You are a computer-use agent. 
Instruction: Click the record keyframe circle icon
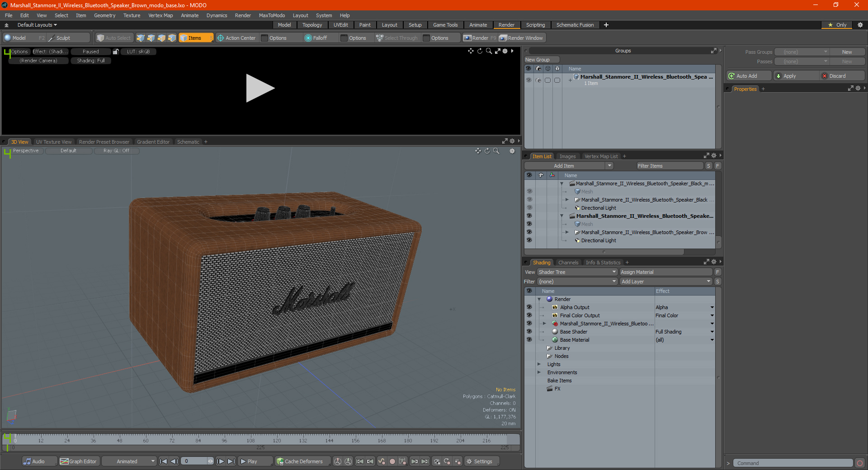(x=392, y=461)
